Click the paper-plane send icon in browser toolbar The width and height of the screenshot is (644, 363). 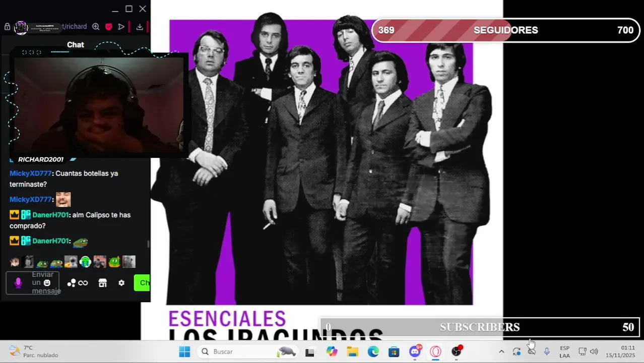[121, 27]
